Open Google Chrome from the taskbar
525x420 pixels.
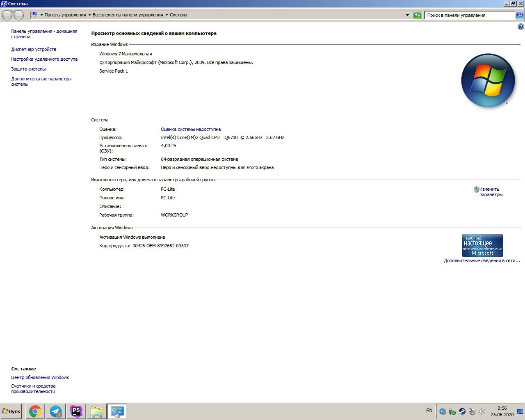click(x=35, y=411)
